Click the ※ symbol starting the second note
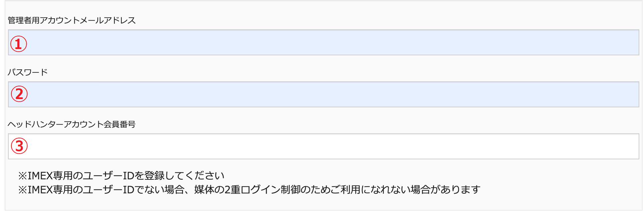644x218 pixels. [22, 190]
